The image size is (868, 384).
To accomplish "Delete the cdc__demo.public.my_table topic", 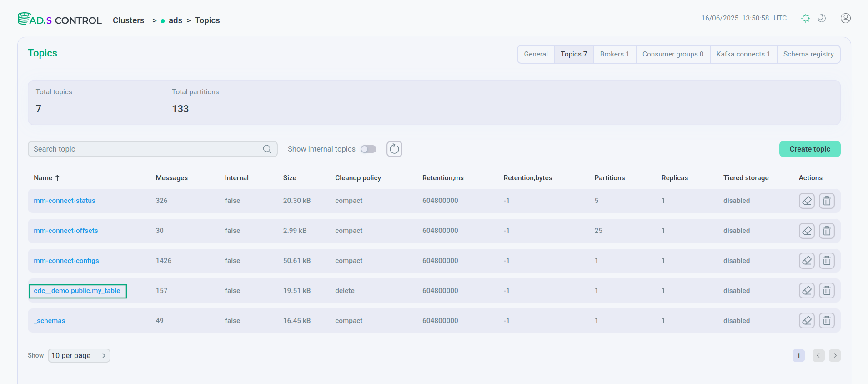I will pos(827,291).
